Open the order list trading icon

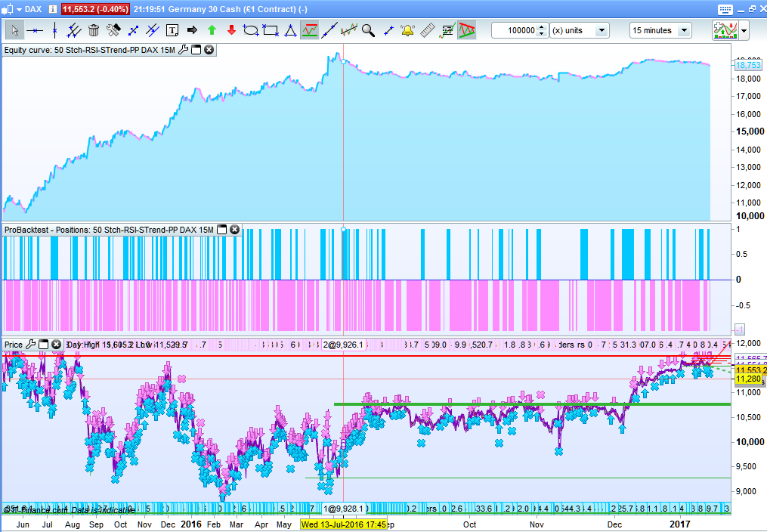[447, 30]
